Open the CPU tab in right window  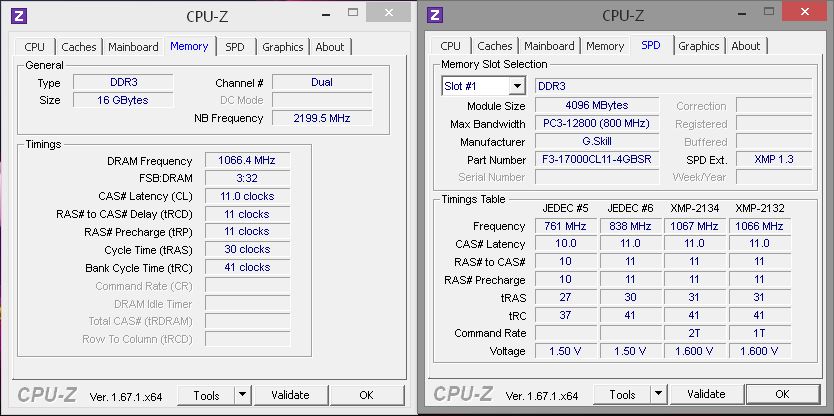pos(451,46)
